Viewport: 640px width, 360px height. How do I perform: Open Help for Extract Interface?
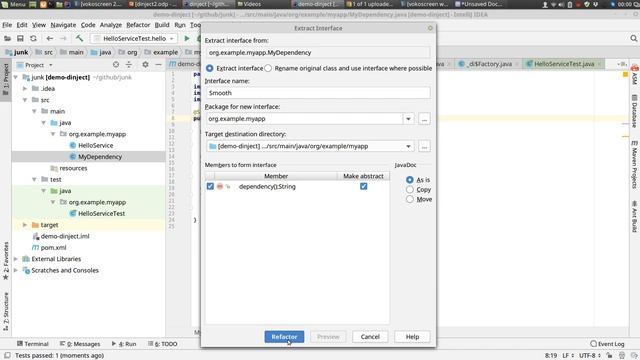(412, 337)
